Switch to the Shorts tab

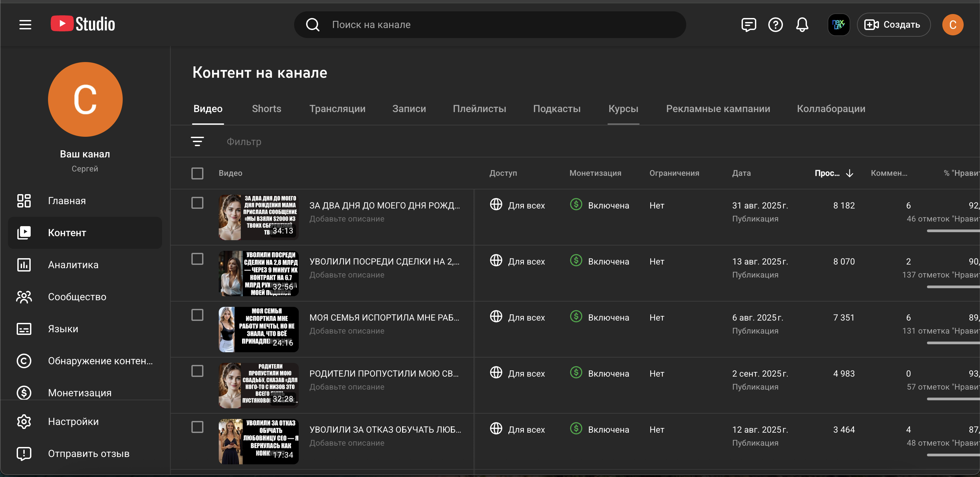tap(266, 108)
